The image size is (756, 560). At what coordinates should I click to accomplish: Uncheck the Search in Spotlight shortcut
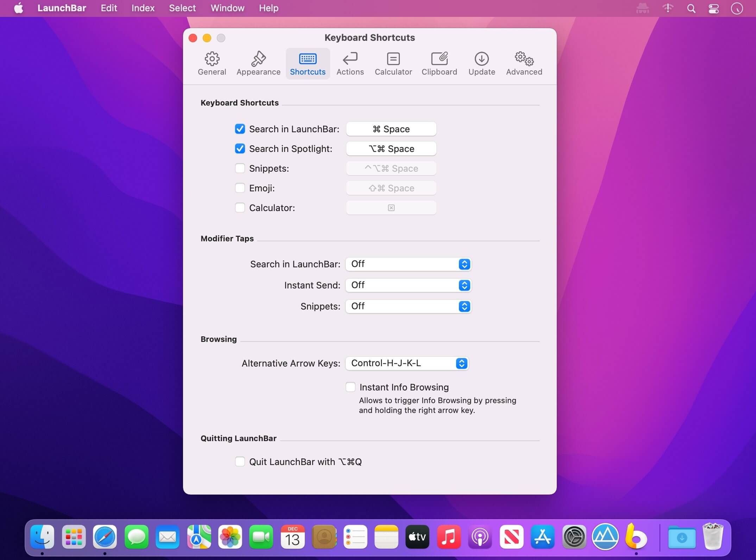[x=240, y=149]
